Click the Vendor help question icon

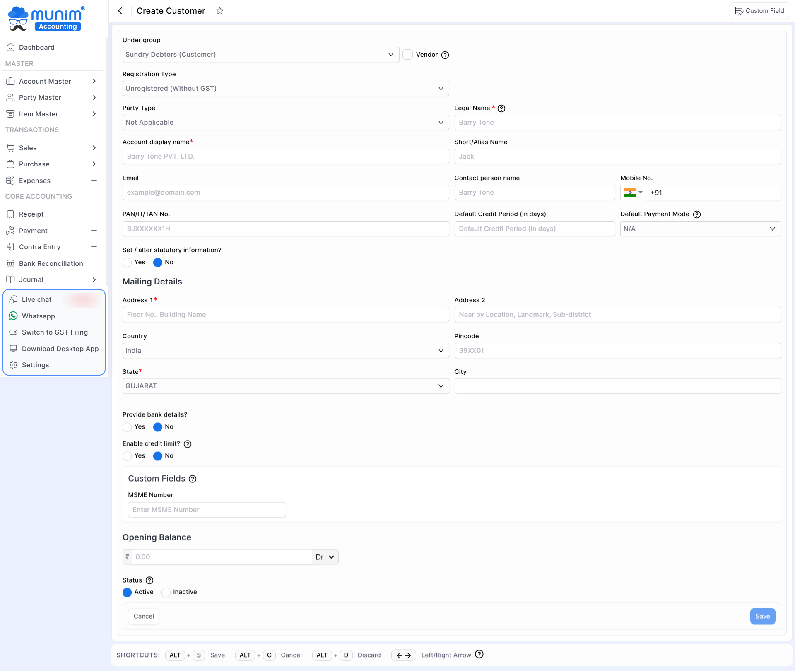(445, 55)
